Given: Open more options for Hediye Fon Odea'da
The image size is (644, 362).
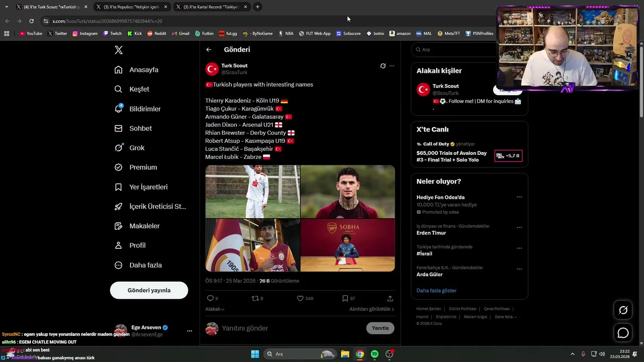Looking at the screenshot, I should pos(519,197).
